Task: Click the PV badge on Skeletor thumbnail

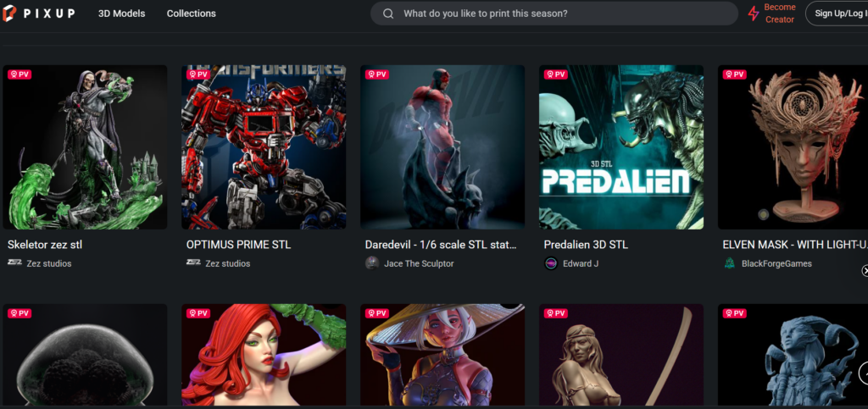Action: pyautogui.click(x=19, y=74)
